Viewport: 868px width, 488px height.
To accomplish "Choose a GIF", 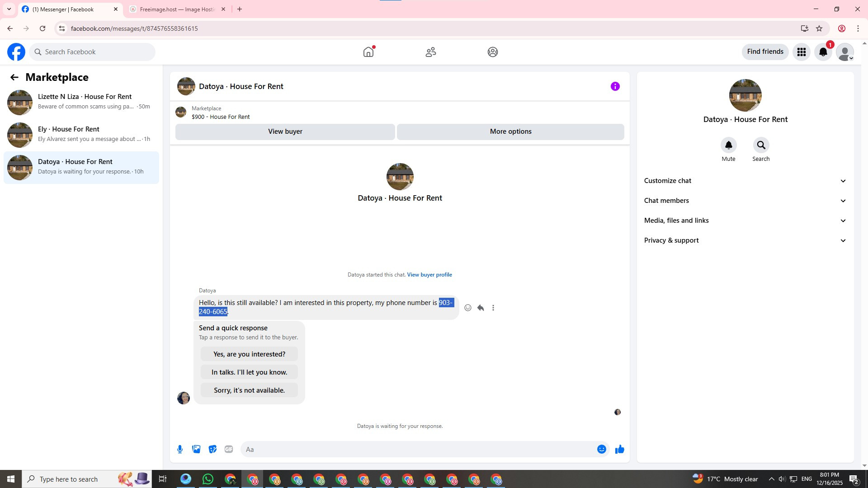I will [229, 449].
